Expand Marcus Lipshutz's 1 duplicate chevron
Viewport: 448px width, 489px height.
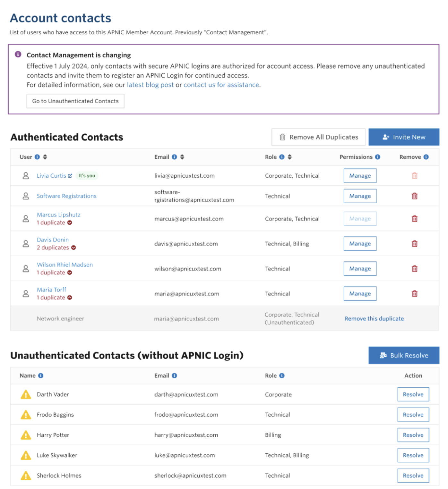pos(70,223)
